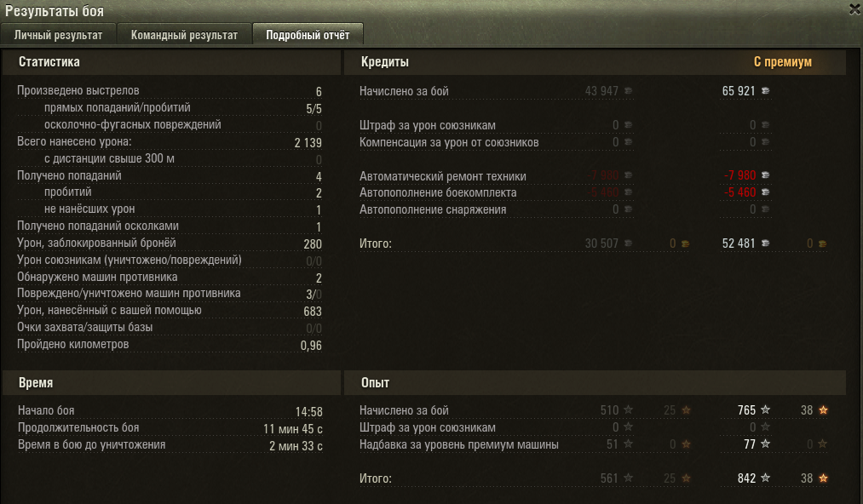Click credits icon beside premium total 52 481
Screen dimensions: 863x504
[765, 243]
